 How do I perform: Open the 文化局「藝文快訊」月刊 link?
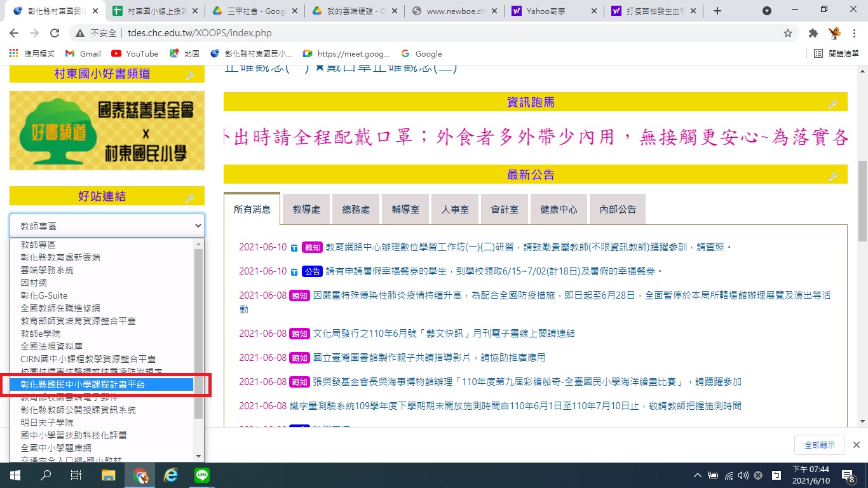444,334
